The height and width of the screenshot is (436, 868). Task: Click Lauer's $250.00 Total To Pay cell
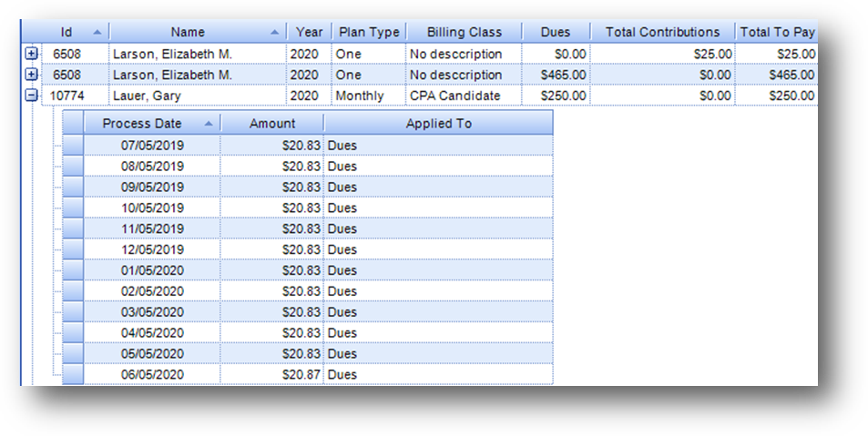(777, 96)
